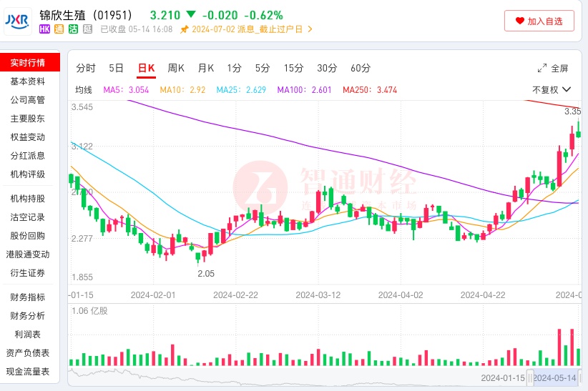Toggle the MA250 moving average line
588x391 pixels.
click(369, 90)
